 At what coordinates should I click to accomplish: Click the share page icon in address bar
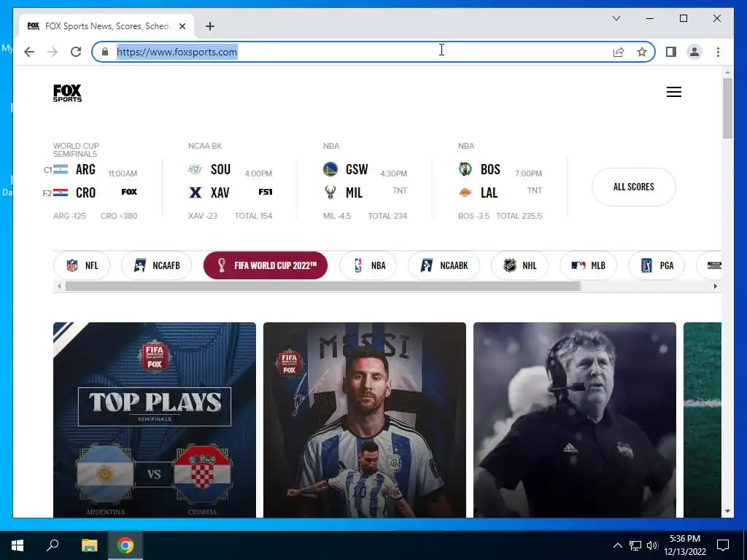(x=619, y=52)
